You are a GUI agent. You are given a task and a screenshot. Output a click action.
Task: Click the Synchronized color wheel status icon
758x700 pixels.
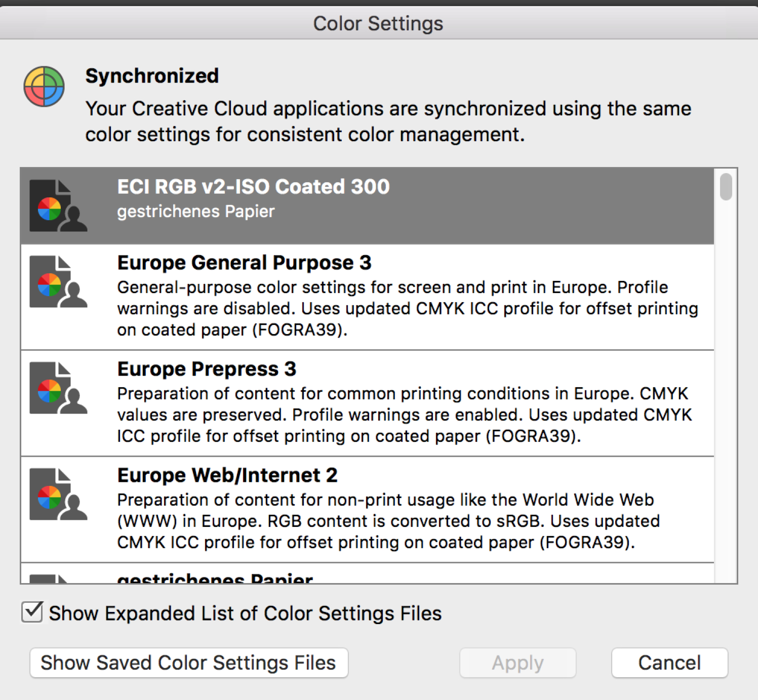click(x=44, y=87)
